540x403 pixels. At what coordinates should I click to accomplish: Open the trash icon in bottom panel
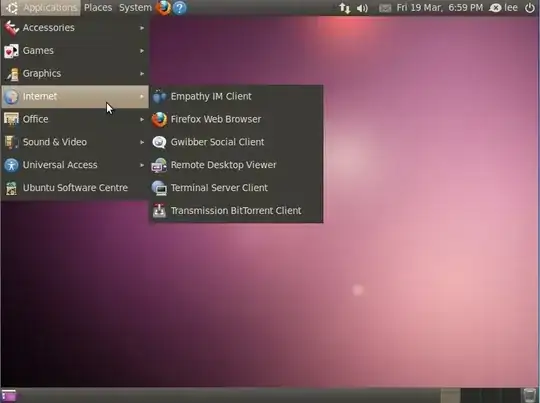coord(529,395)
